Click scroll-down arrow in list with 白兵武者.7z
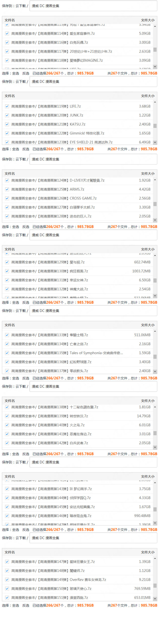159x644 pixels. [155, 447]
